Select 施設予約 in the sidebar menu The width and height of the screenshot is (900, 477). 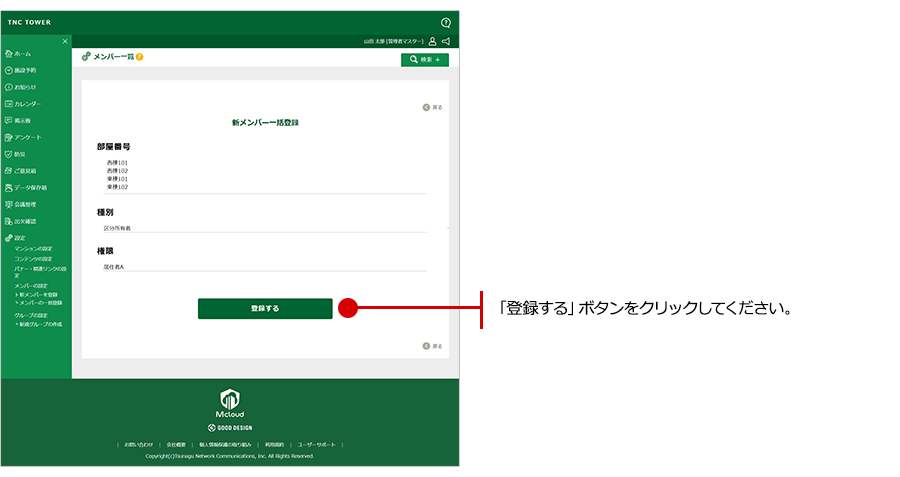pos(25,70)
